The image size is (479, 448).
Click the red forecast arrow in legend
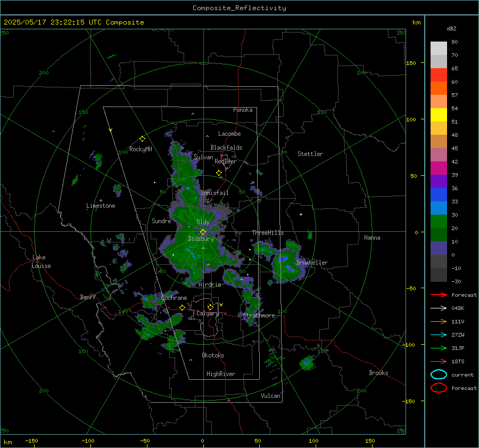[x=439, y=295]
